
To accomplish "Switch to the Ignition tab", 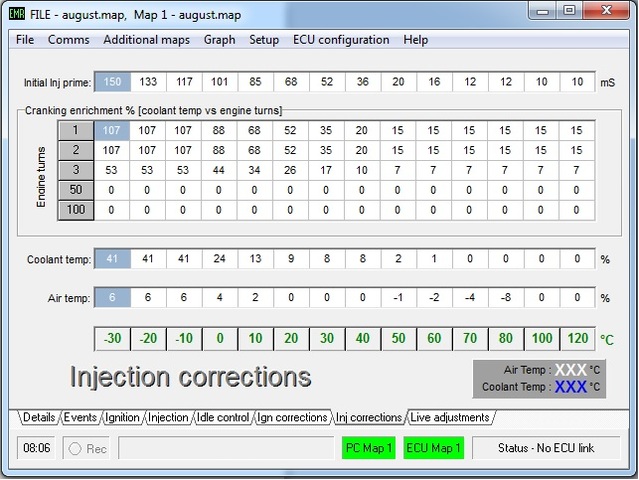I will [123, 417].
